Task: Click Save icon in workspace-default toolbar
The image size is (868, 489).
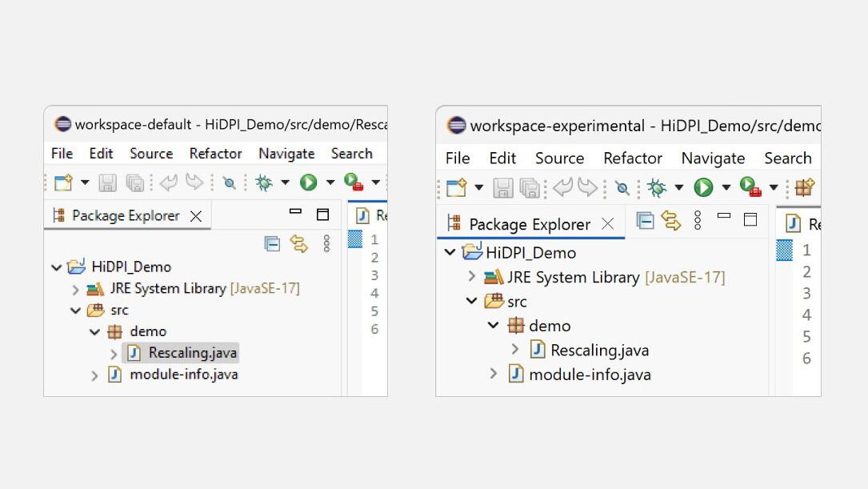Action: pyautogui.click(x=107, y=182)
